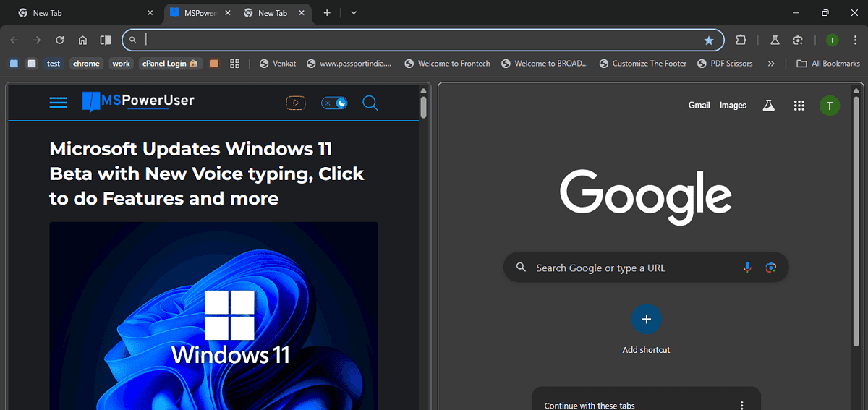
Task: Open the 'chrome' bookmark folder
Action: pos(86,64)
